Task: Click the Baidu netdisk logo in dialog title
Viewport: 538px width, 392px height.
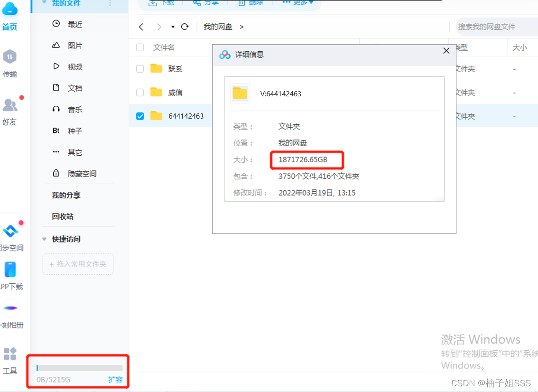Action: (225, 55)
